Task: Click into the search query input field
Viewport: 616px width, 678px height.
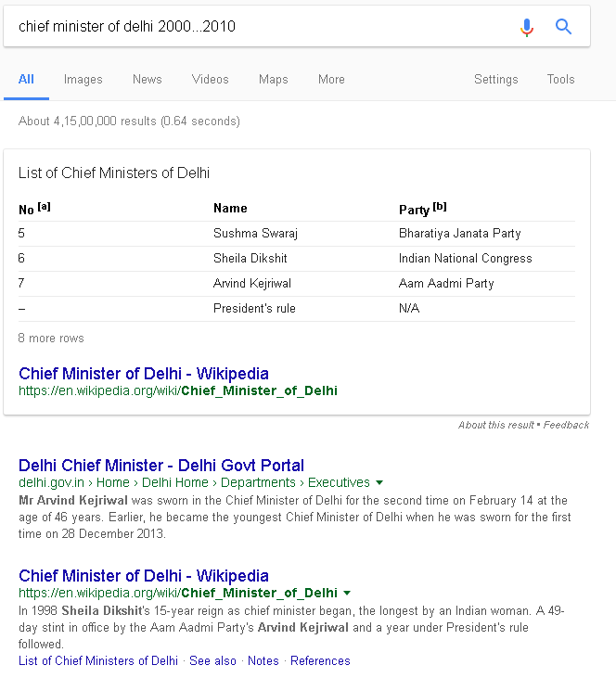Action: (260, 27)
